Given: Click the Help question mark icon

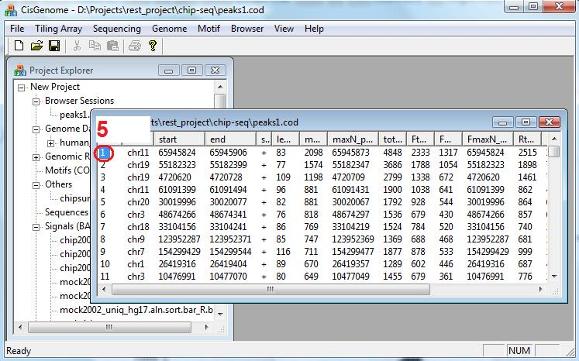Looking at the screenshot, I should click(153, 46).
